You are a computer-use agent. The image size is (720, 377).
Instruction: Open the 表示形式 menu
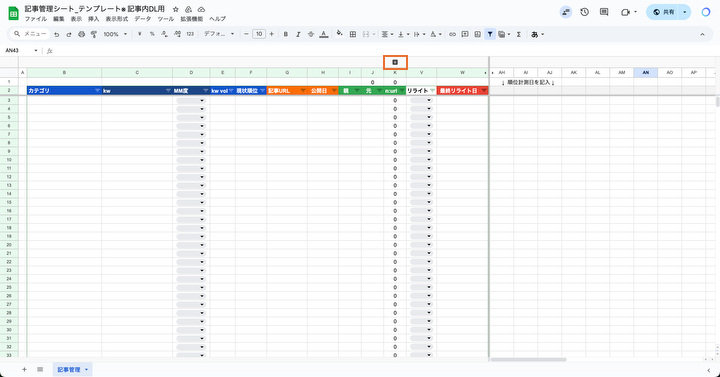tap(117, 19)
